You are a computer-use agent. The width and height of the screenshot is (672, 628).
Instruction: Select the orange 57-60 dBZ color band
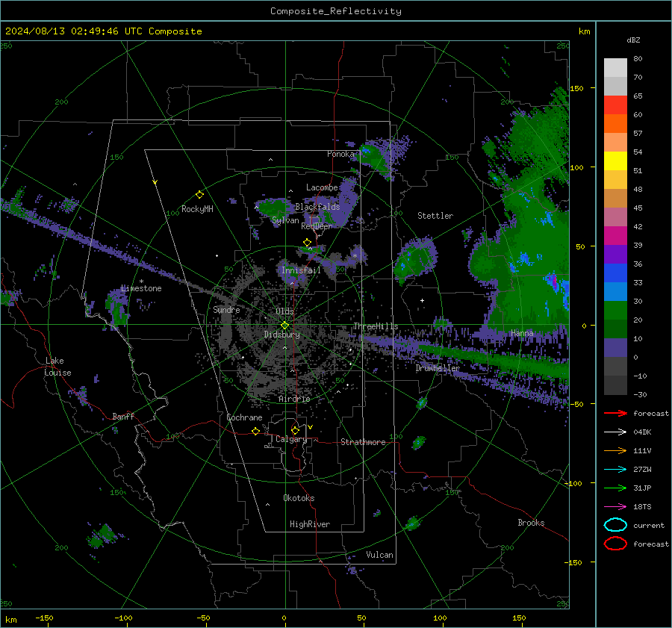click(615, 124)
